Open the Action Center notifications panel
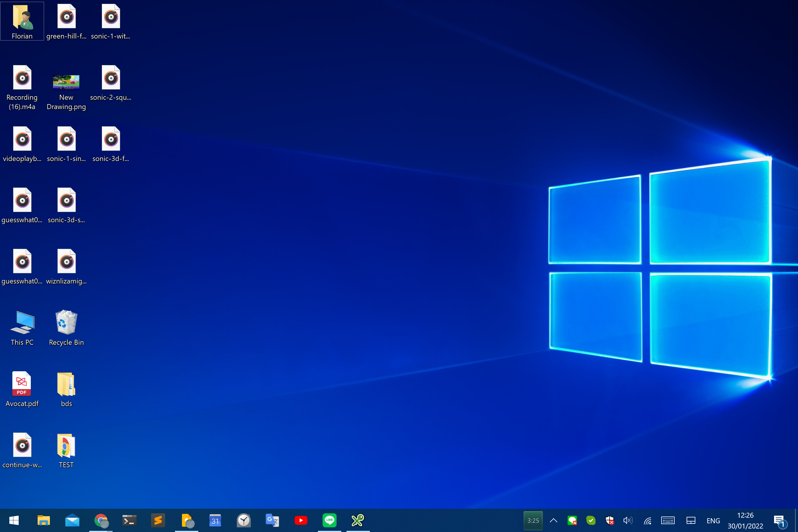This screenshot has height=532, width=798. [x=780, y=520]
